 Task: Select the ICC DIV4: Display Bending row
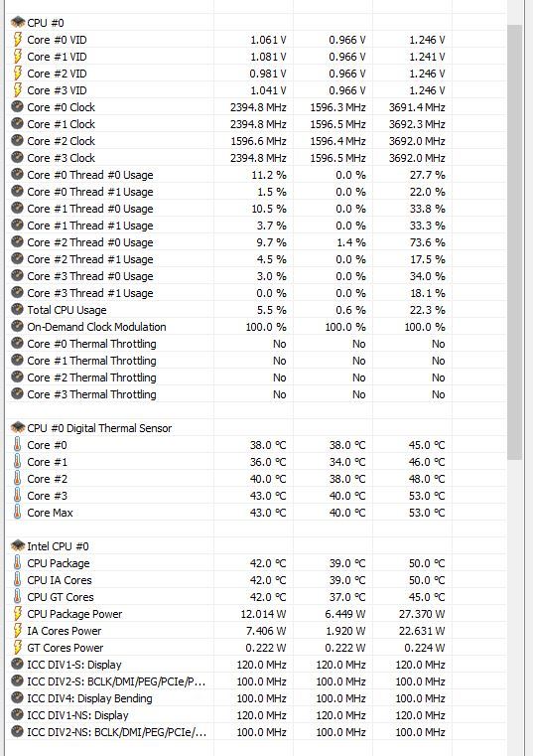(x=256, y=697)
